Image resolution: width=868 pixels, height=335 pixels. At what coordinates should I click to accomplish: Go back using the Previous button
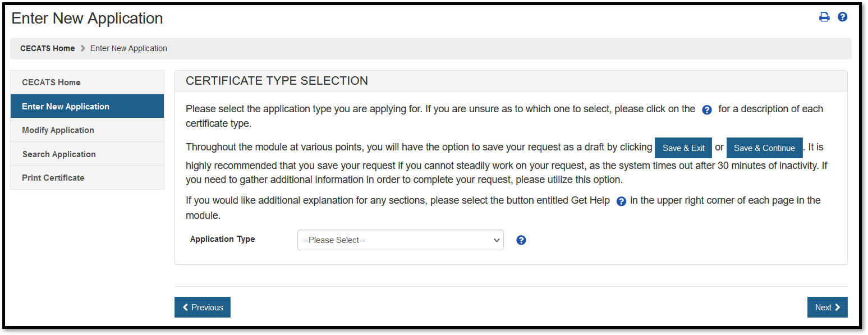click(203, 308)
